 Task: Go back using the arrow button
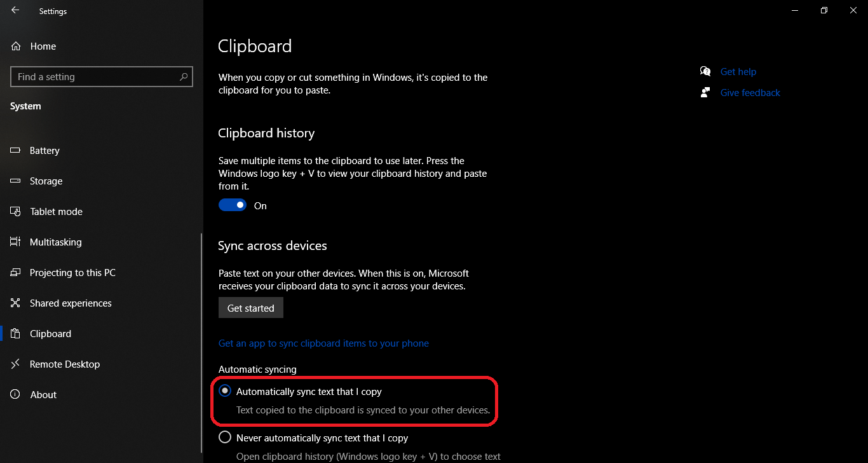coord(14,10)
